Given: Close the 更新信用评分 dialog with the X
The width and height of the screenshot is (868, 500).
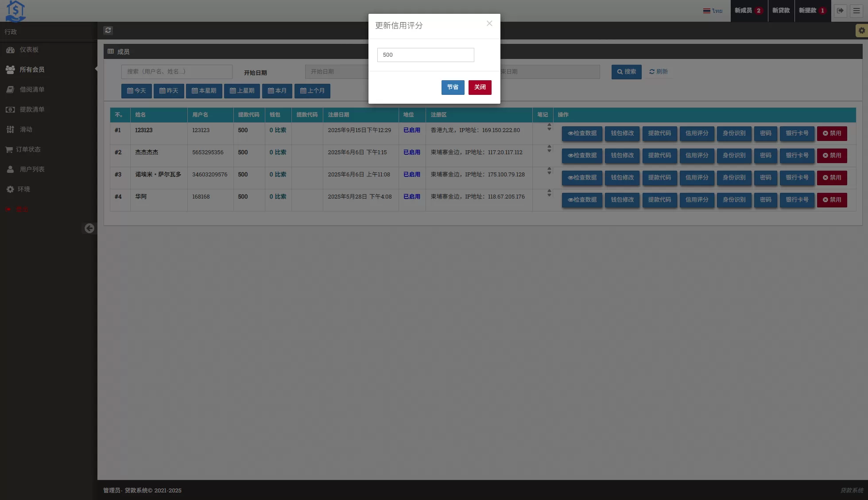Looking at the screenshot, I should point(489,23).
